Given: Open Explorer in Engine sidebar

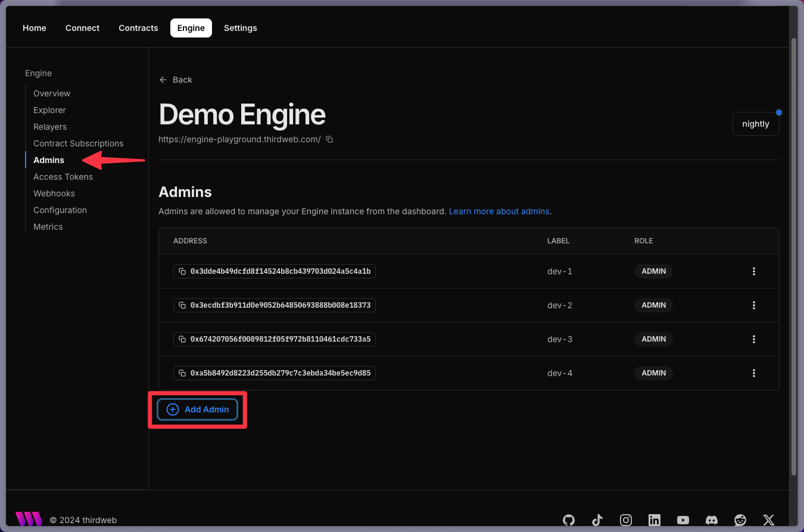Looking at the screenshot, I should pos(49,110).
